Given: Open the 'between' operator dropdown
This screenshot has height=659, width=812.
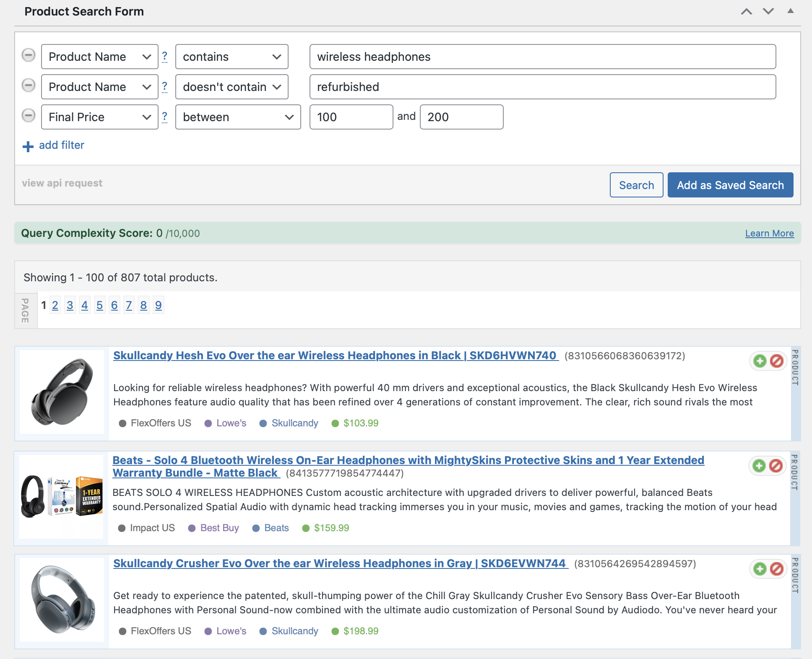Looking at the screenshot, I should click(x=238, y=117).
